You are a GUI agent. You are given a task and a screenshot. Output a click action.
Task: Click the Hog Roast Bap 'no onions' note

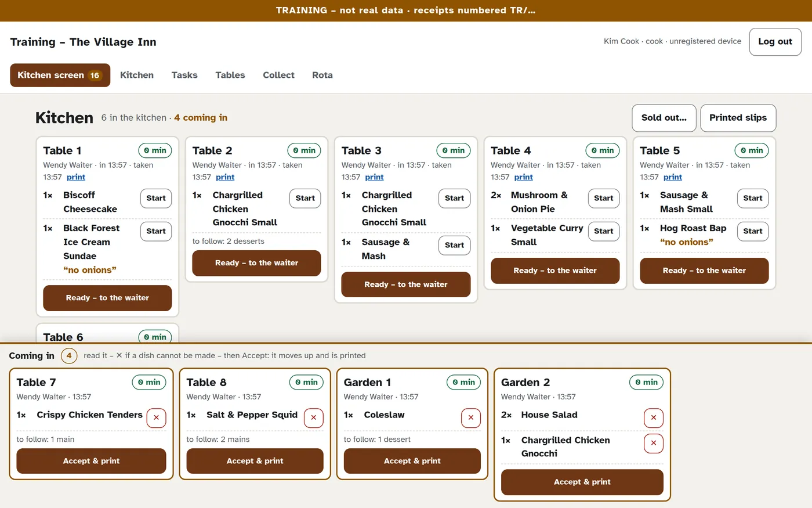(x=687, y=242)
